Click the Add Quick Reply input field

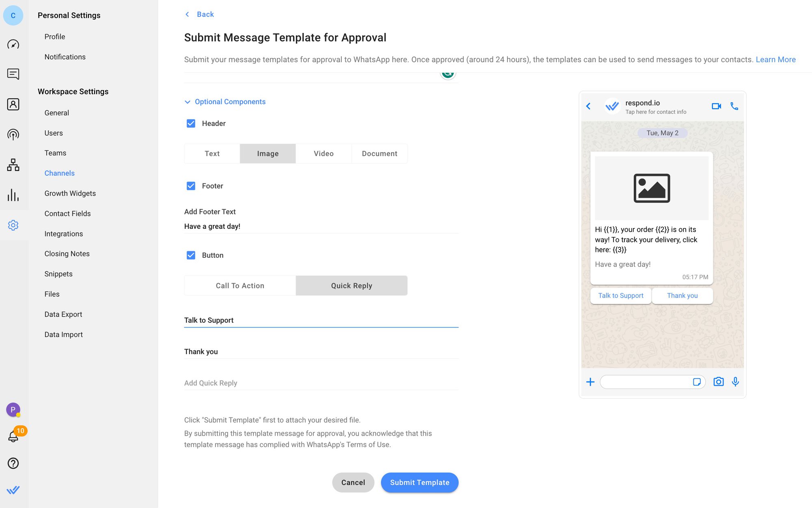(x=321, y=383)
